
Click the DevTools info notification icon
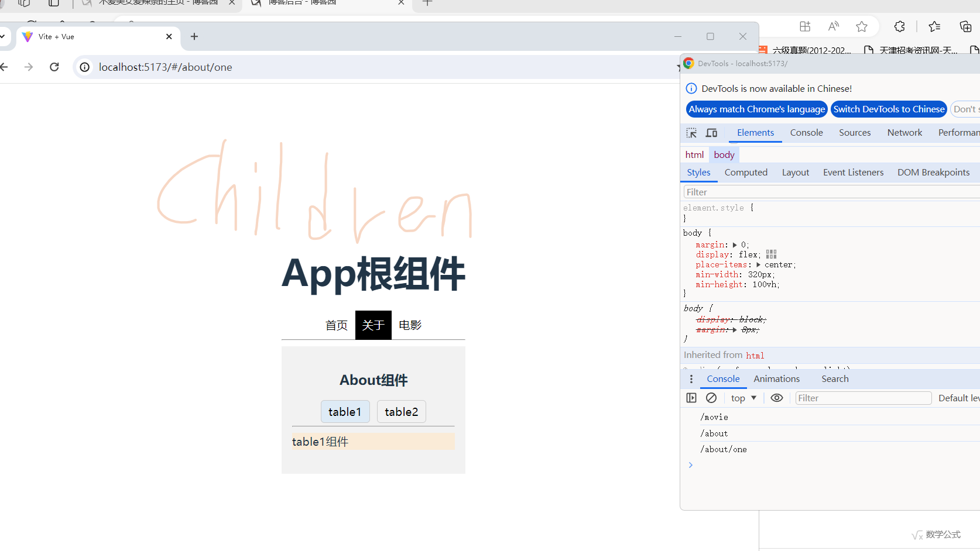click(x=691, y=88)
